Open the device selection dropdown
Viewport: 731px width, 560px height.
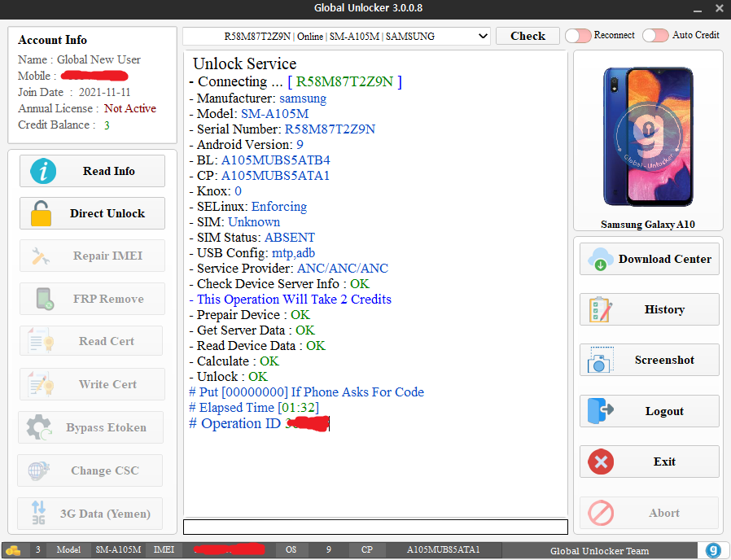(x=336, y=36)
